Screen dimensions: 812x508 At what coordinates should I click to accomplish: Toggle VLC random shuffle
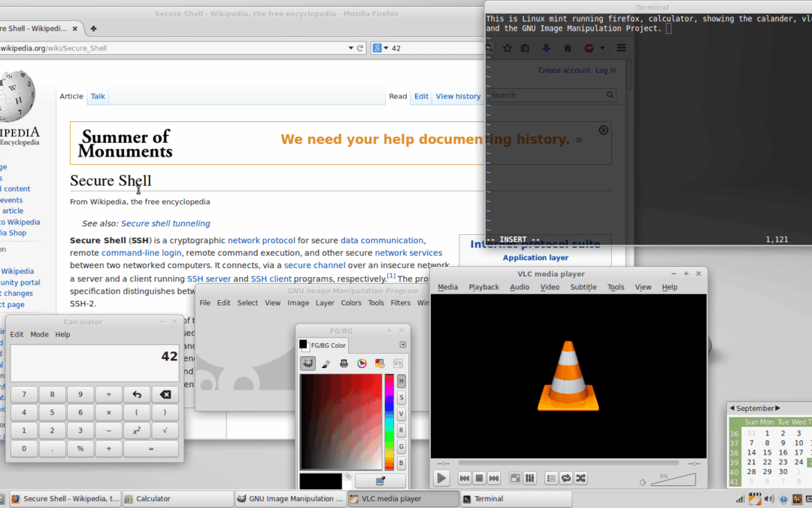(x=581, y=478)
